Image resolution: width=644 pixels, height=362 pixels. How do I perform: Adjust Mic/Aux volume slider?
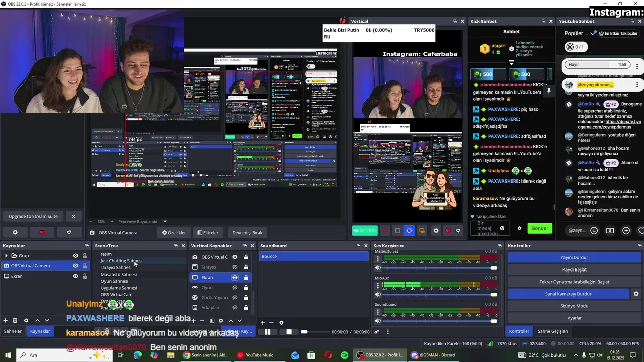pyautogui.click(x=440, y=295)
